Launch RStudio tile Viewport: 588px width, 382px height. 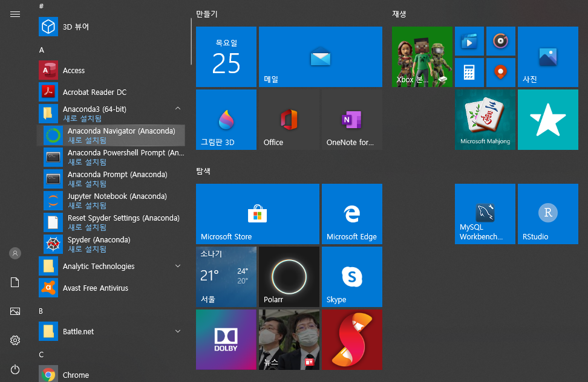click(x=548, y=214)
